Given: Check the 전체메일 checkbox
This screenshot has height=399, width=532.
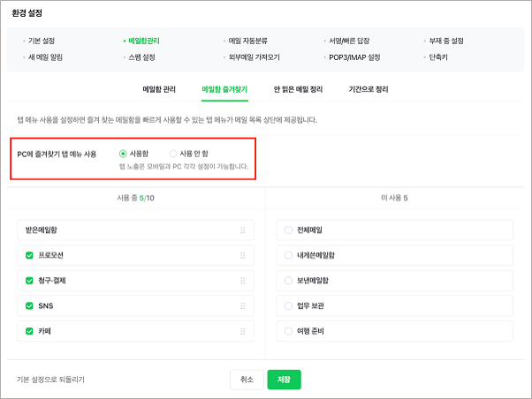Looking at the screenshot, I should pyautogui.click(x=288, y=230).
